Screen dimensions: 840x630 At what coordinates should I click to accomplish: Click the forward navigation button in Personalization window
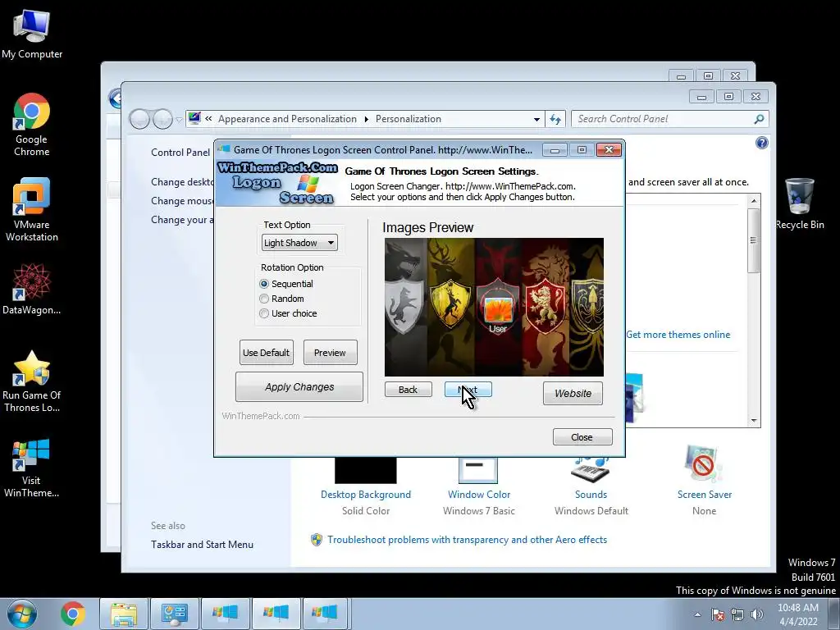pyautogui.click(x=163, y=119)
